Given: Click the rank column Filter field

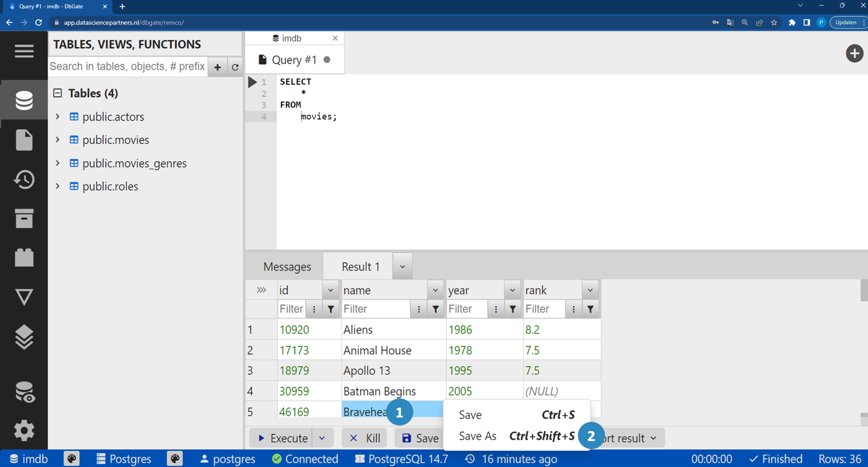Looking at the screenshot, I should pyautogui.click(x=545, y=309).
